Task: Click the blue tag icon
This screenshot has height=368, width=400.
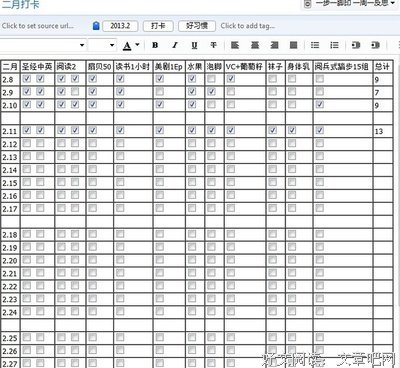Action: coord(96,26)
